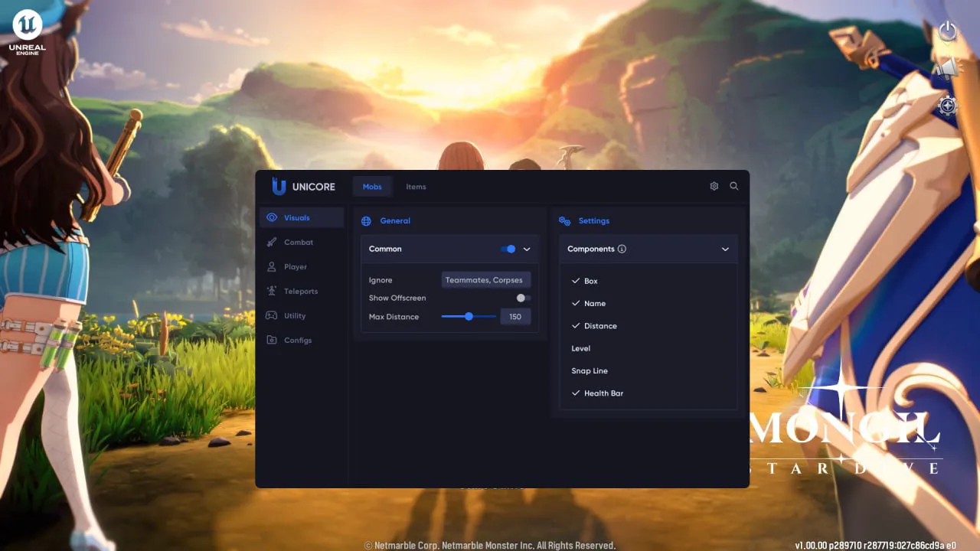Open the Ignore dropdown with Teammates, Corpses

[485, 280]
